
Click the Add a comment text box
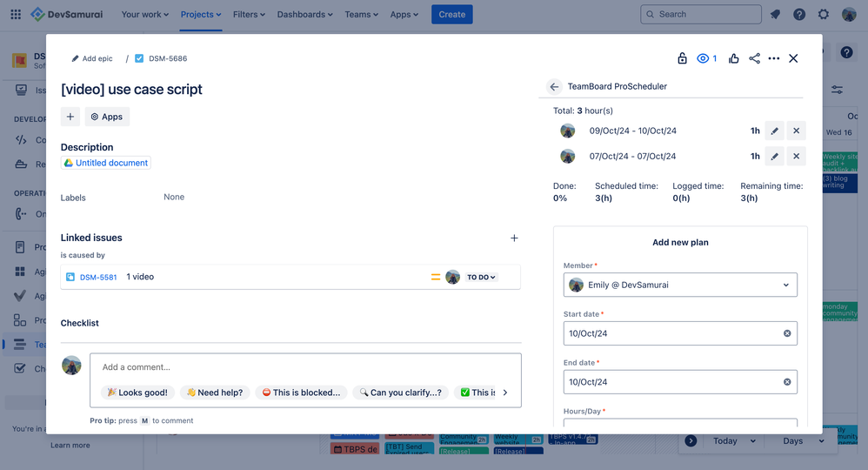(x=305, y=367)
